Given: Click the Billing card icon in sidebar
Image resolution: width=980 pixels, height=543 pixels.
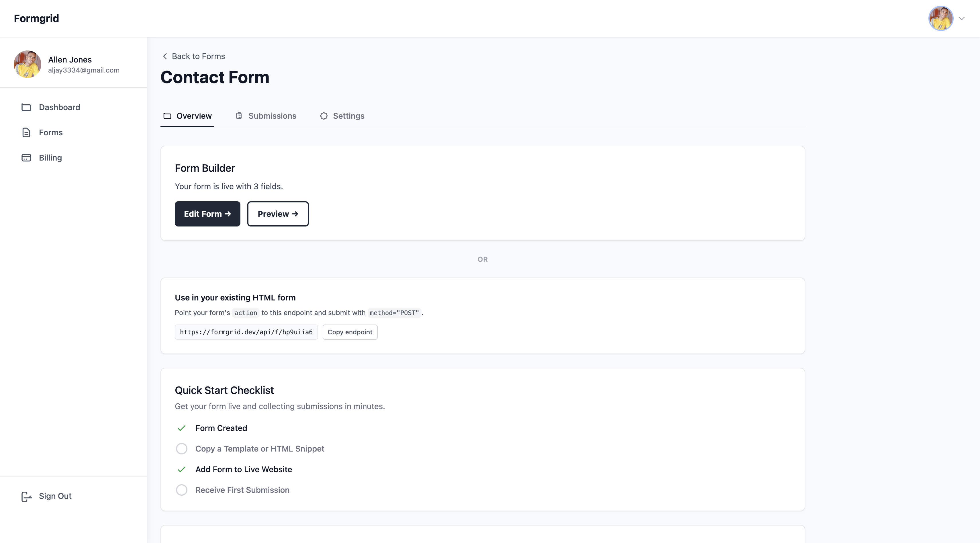Looking at the screenshot, I should click(x=26, y=157).
